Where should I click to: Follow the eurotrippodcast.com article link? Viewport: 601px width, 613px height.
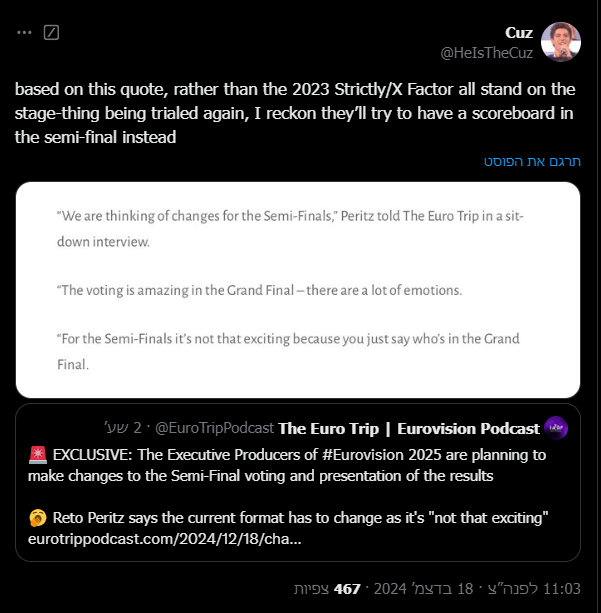point(165,540)
